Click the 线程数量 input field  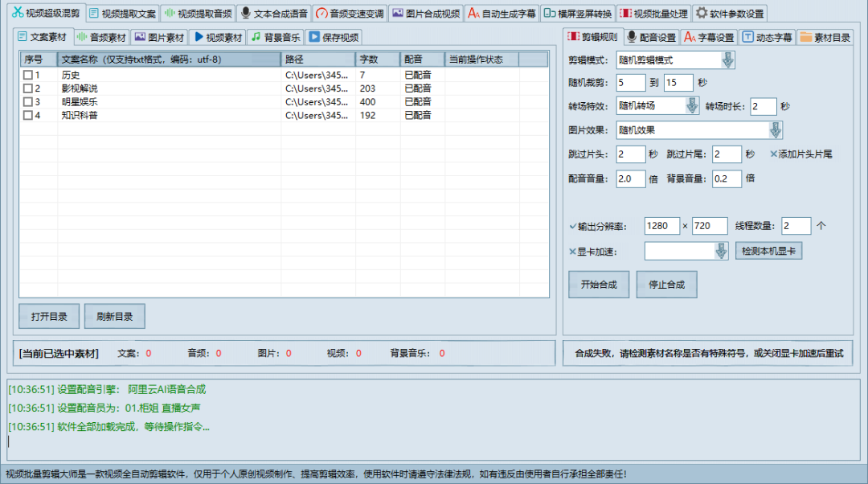click(796, 227)
